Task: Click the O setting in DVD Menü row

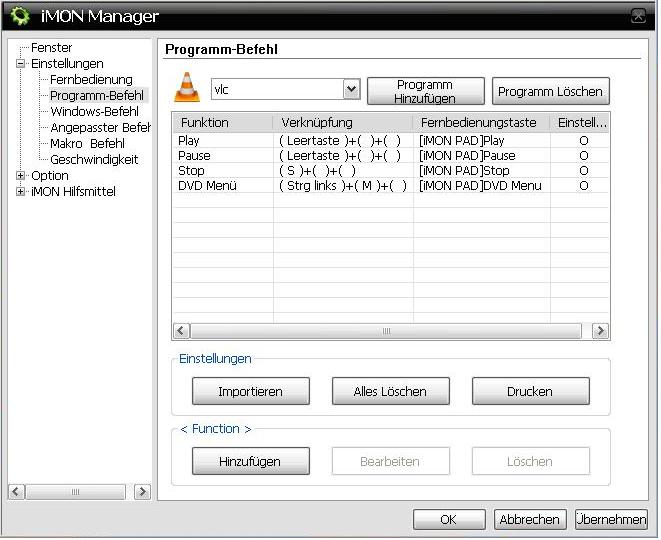Action: pyautogui.click(x=584, y=185)
